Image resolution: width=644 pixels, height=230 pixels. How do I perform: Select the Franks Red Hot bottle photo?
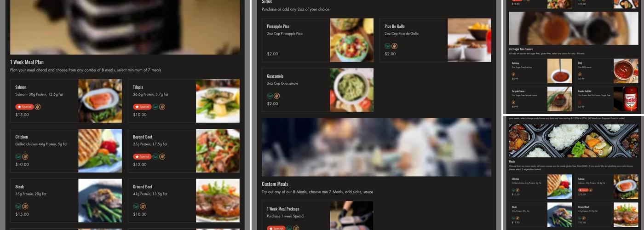(x=626, y=99)
